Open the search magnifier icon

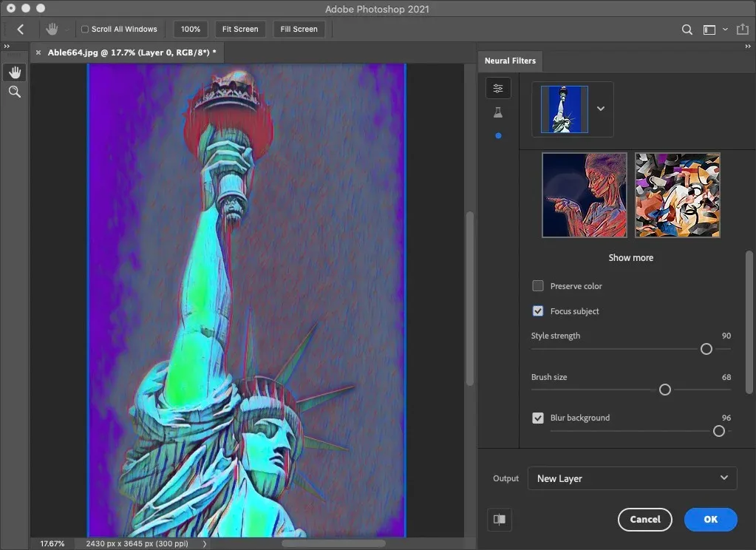click(687, 30)
